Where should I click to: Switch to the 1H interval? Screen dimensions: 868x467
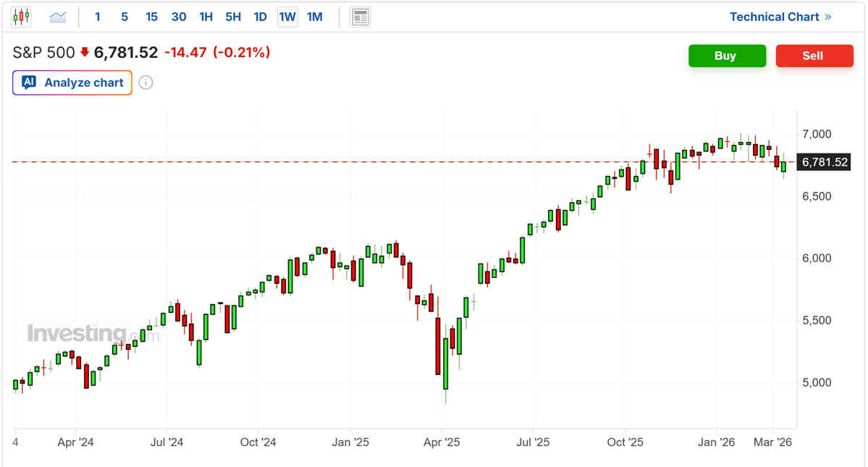[206, 17]
